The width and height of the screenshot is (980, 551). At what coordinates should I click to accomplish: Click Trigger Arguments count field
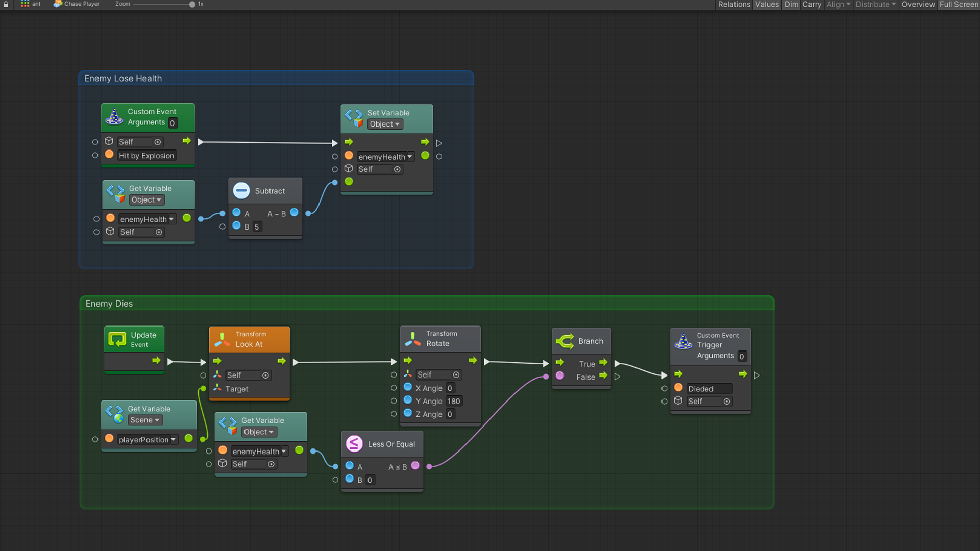point(742,357)
